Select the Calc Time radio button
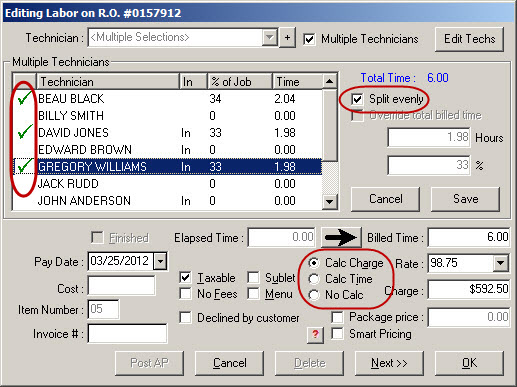517x387 pixels. (314, 279)
